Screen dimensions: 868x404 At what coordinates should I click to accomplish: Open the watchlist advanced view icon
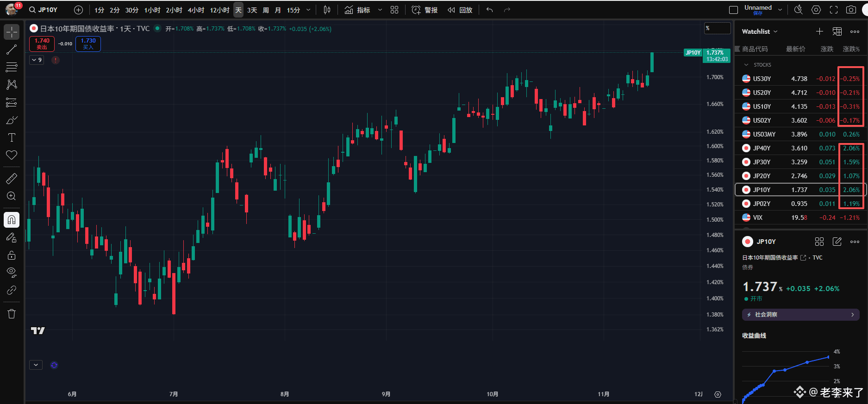(837, 31)
